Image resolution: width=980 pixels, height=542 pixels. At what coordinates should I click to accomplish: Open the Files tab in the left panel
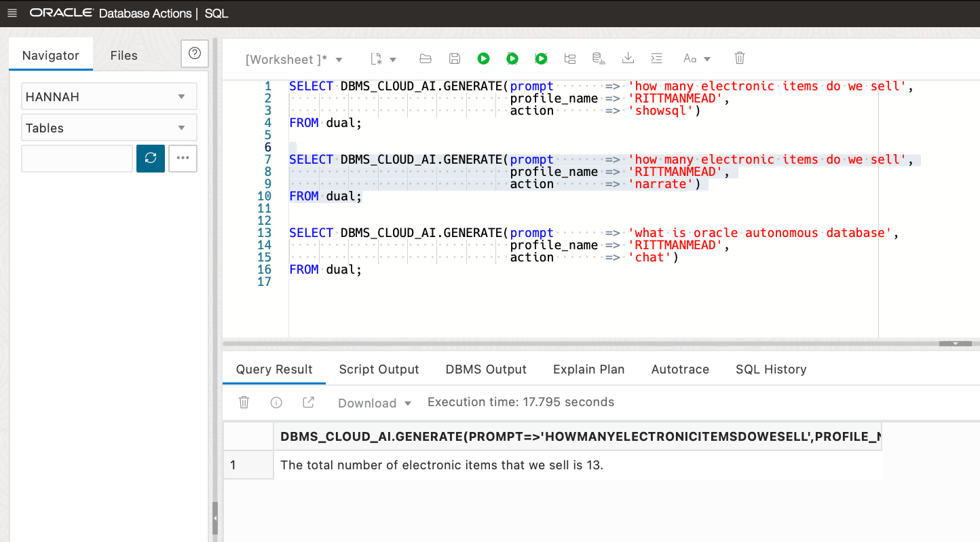124,55
